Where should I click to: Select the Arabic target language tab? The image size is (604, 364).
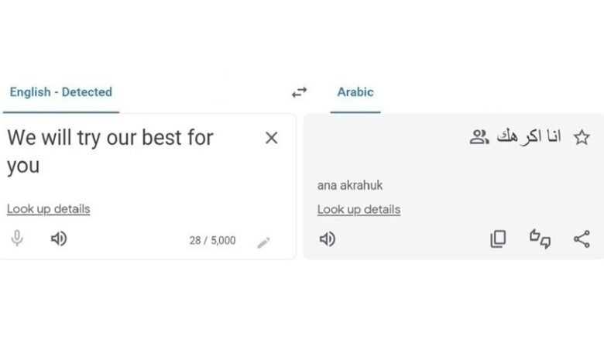coord(355,92)
